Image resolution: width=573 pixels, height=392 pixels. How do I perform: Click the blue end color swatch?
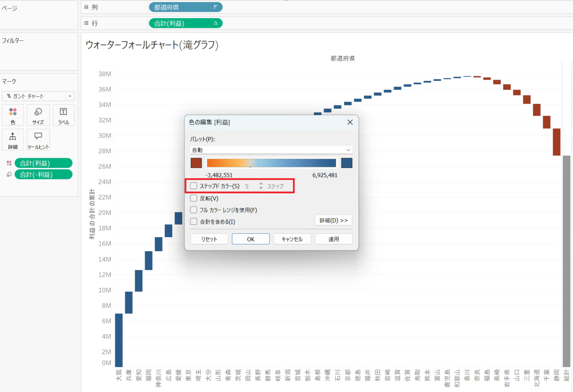347,163
